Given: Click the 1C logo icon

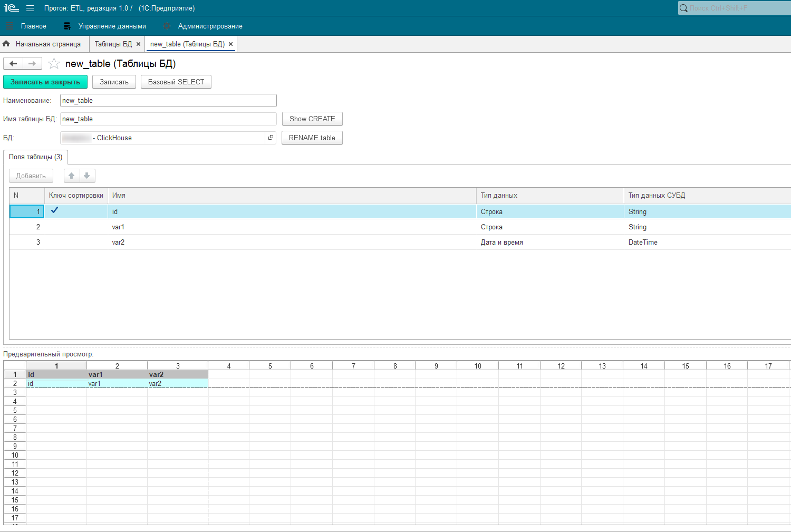Looking at the screenshot, I should tap(11, 8).
